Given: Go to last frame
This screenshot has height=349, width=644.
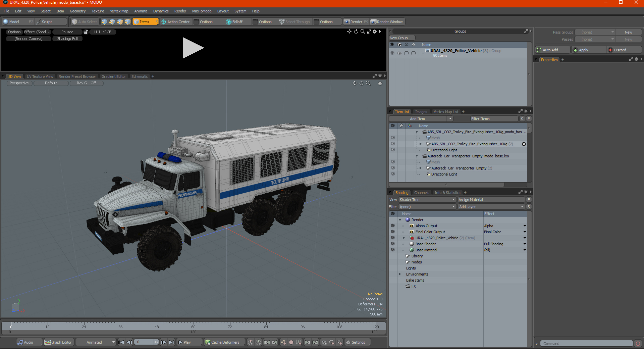Looking at the screenshot, I should [171, 342].
